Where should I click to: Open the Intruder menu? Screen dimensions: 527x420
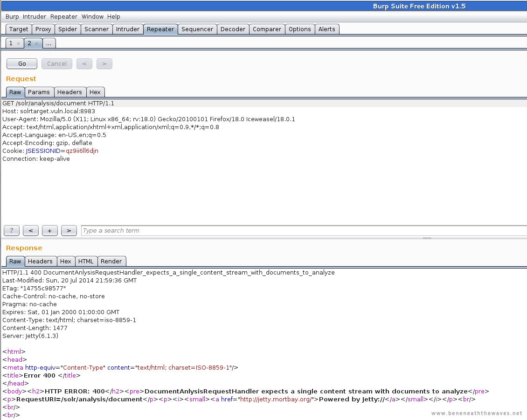click(35, 16)
